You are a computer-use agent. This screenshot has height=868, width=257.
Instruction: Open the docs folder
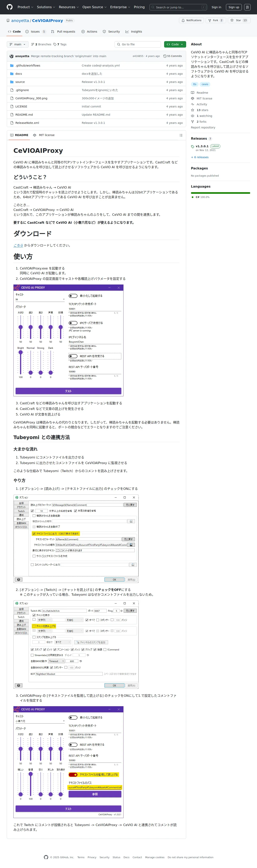[x=19, y=74]
